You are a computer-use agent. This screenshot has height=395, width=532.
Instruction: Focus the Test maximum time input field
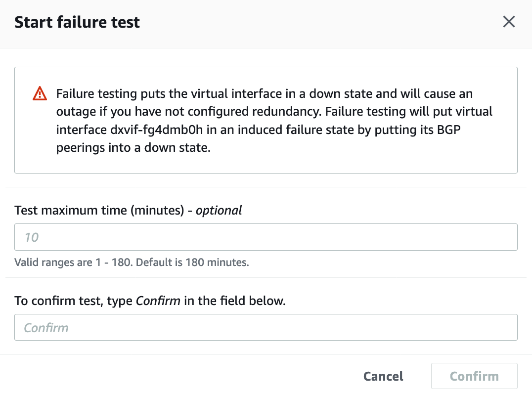[x=266, y=237]
